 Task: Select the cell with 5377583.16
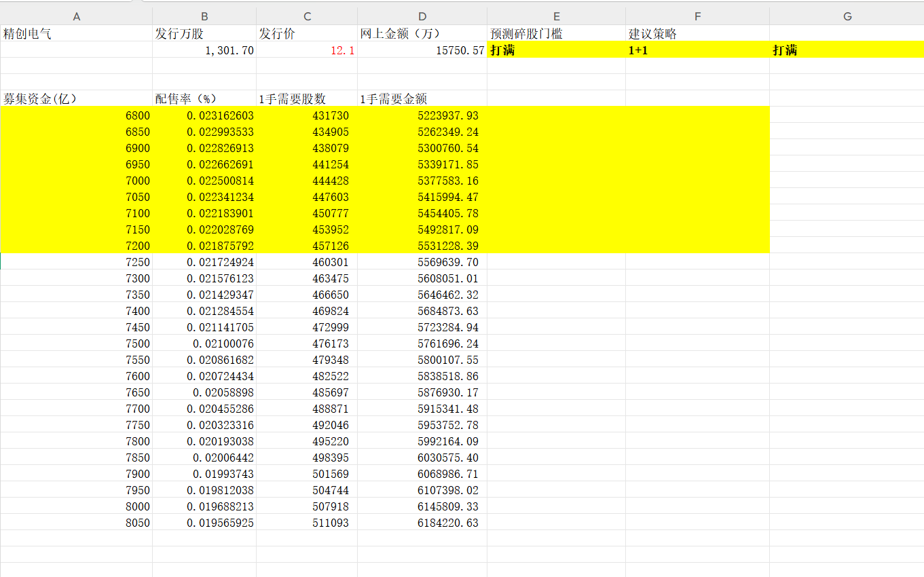[422, 181]
